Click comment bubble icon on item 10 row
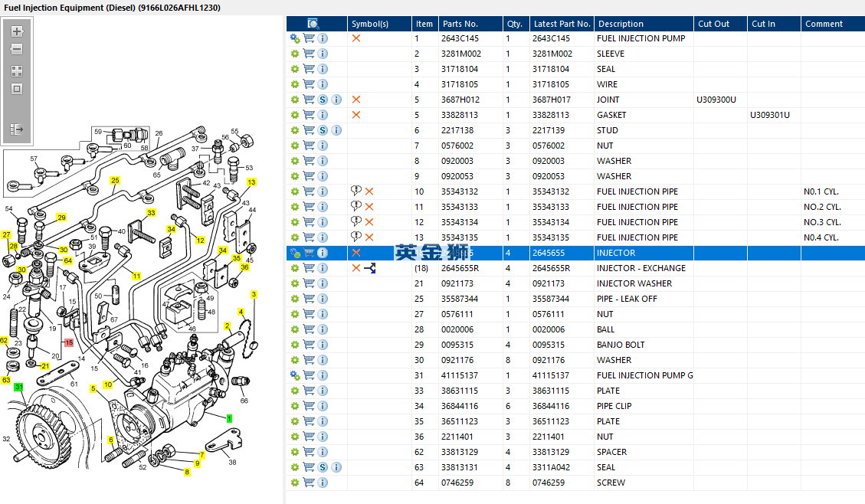The image size is (865, 504). click(x=356, y=191)
